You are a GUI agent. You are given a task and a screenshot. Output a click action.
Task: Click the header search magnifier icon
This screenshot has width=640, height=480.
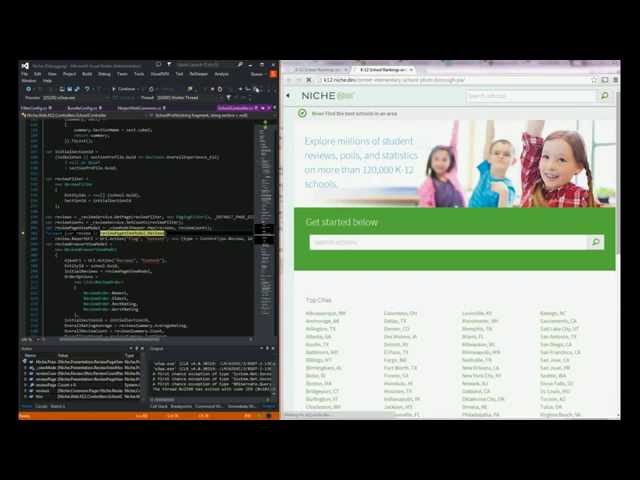(x=604, y=96)
